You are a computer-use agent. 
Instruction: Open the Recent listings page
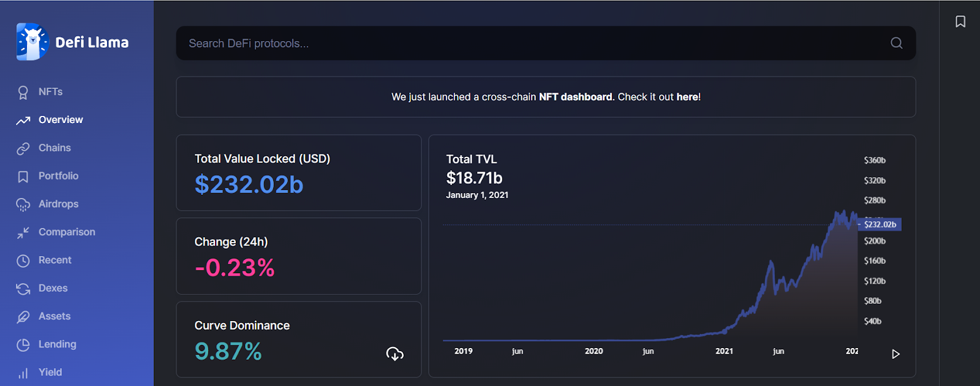click(55, 260)
